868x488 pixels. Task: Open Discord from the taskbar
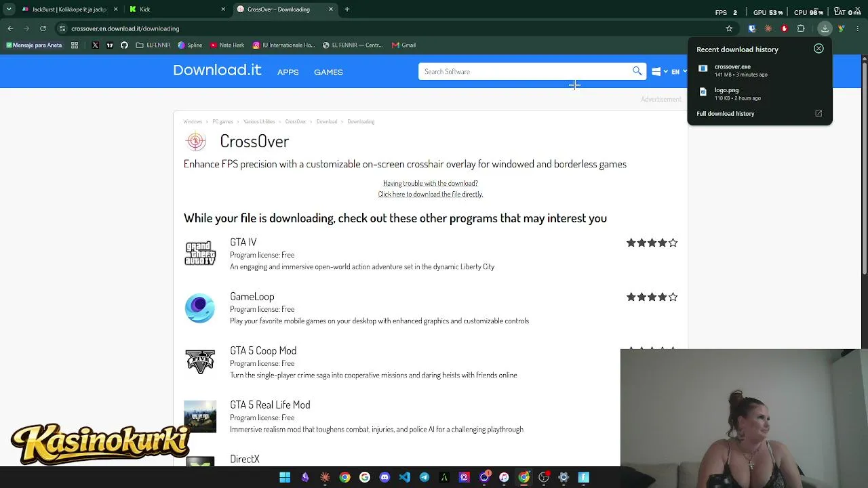click(384, 477)
